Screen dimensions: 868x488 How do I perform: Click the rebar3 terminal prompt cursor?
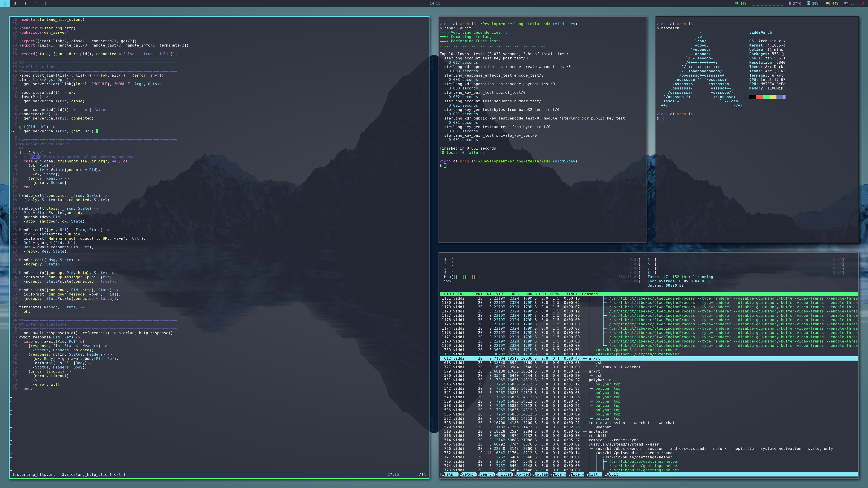(445, 165)
